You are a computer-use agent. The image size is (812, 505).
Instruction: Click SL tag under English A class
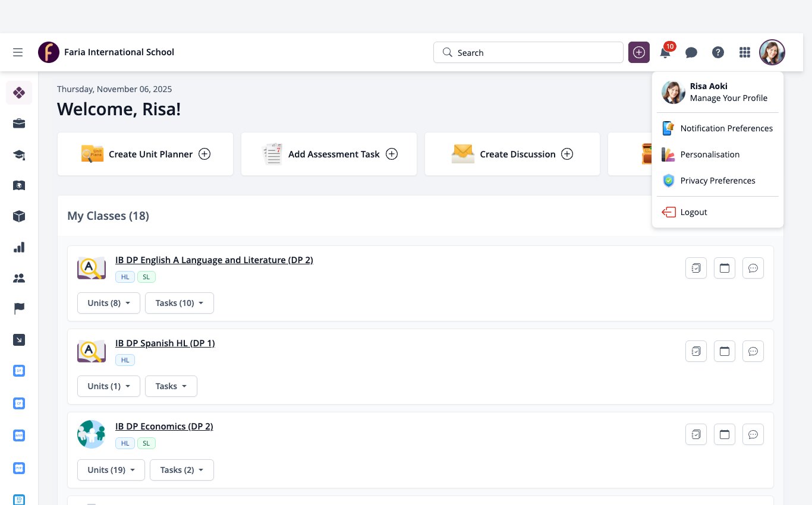pos(146,277)
